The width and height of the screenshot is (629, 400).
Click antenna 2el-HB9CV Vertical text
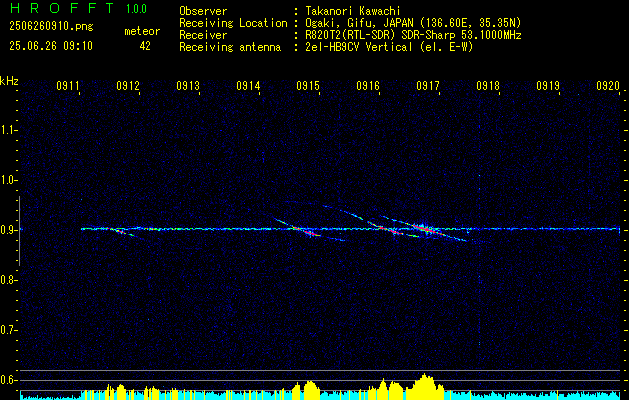click(x=389, y=47)
